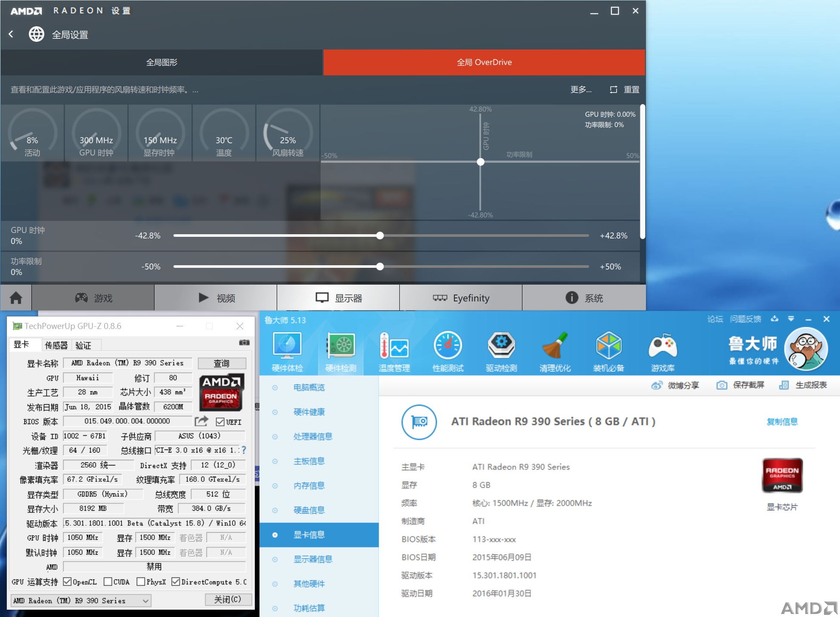The image size is (840, 617).
Task: Open the 游戏 section in Radeon Settings
Action: [x=93, y=298]
